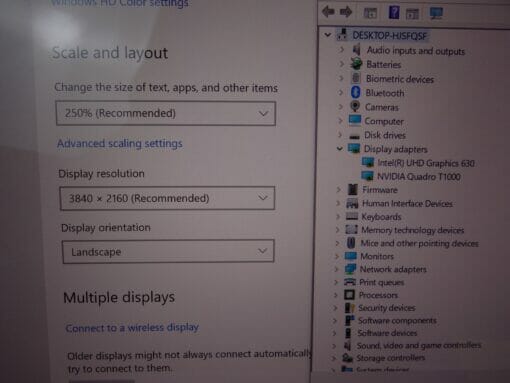The image size is (510, 383).
Task: Click the Back arrow in Device Manager toolbar
Action: click(328, 12)
